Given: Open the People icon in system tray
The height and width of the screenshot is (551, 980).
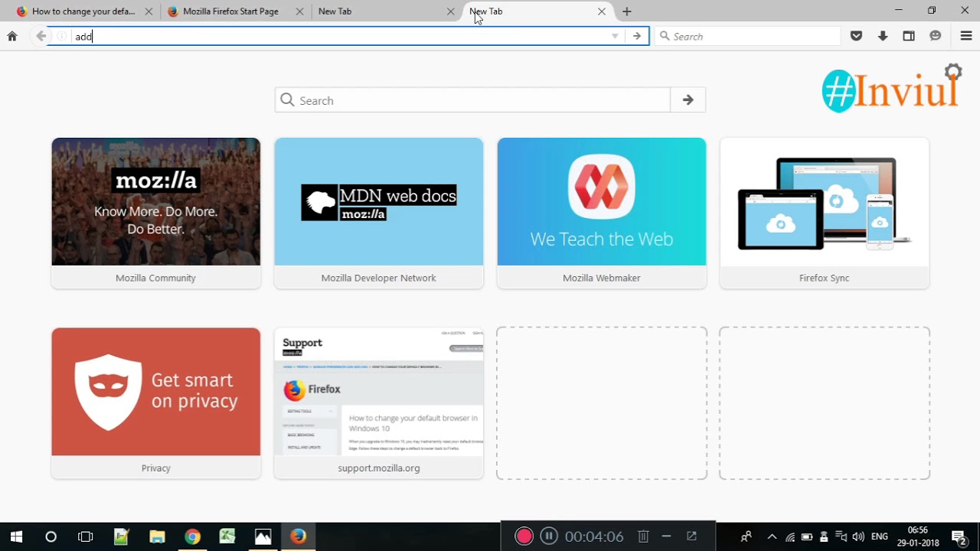Looking at the screenshot, I should point(746,536).
